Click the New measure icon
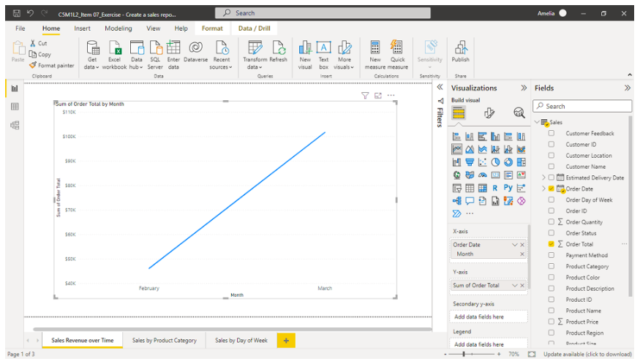This screenshot has height=364, width=640. click(374, 54)
